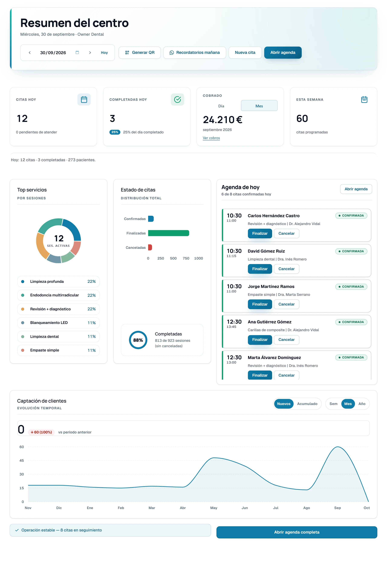
Task: Click the header Abrir agenda button
Action: (283, 53)
